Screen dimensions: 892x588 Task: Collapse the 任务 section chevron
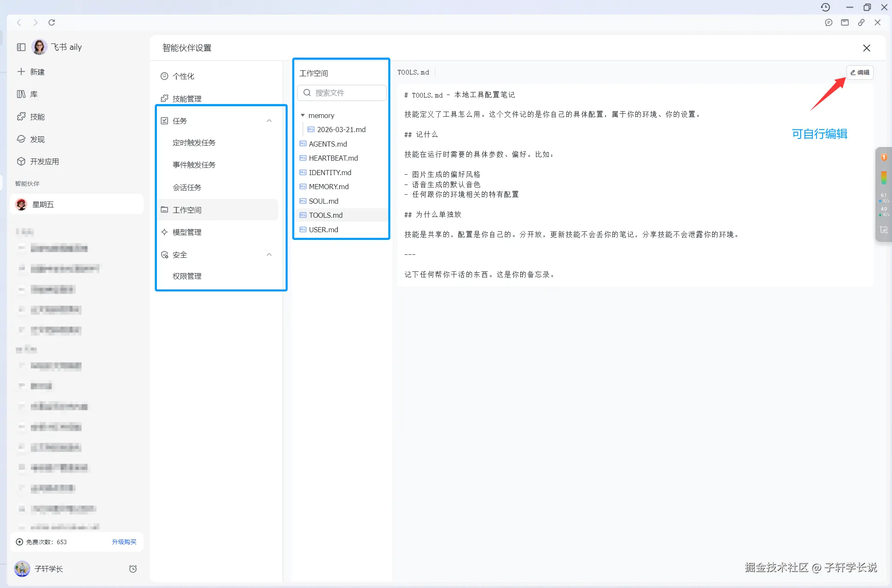[x=269, y=121]
